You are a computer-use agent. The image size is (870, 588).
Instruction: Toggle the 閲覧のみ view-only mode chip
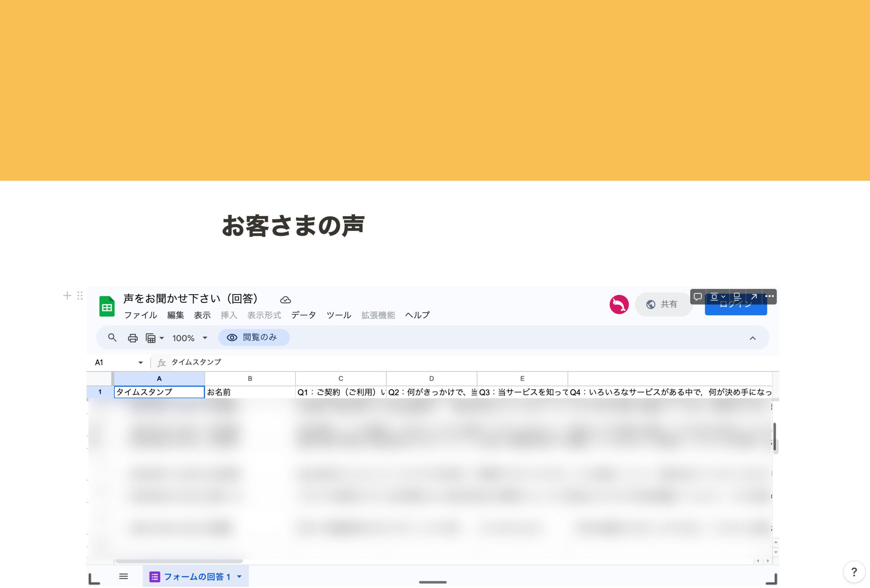pos(254,337)
